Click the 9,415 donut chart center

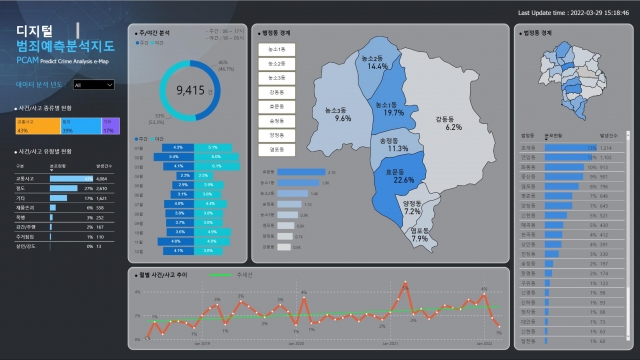click(190, 90)
